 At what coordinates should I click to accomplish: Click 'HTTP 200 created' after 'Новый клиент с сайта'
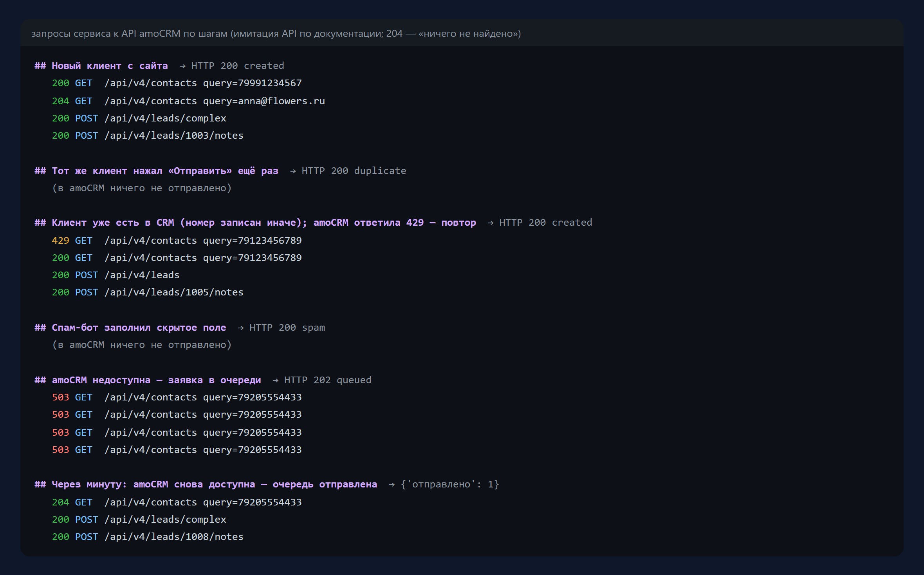tap(238, 66)
